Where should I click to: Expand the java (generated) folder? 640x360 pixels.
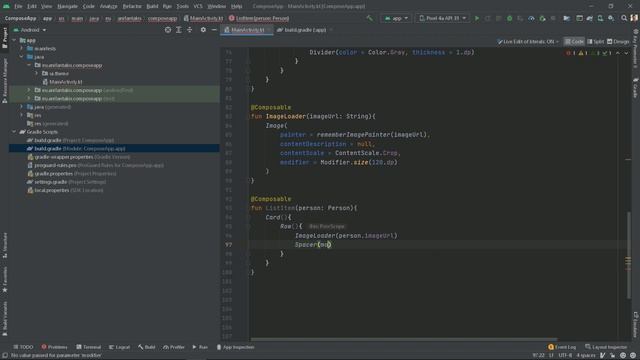coord(22,107)
